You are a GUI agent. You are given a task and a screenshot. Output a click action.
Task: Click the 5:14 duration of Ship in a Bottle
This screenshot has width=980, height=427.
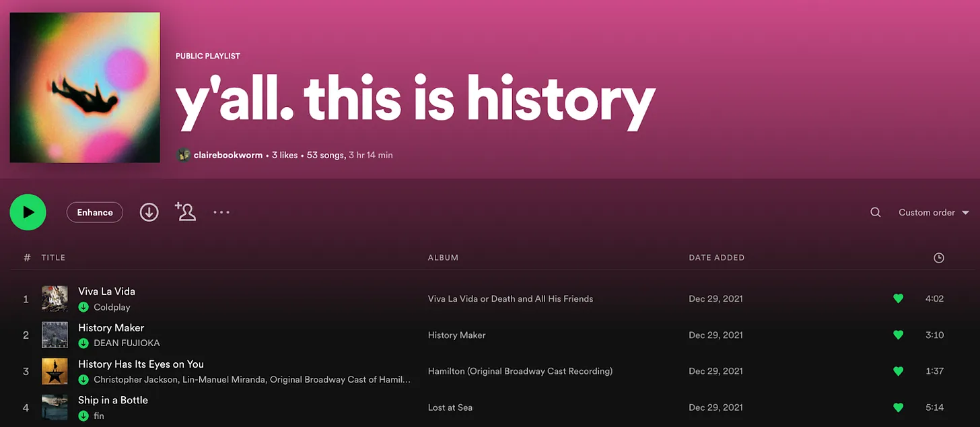tap(934, 407)
